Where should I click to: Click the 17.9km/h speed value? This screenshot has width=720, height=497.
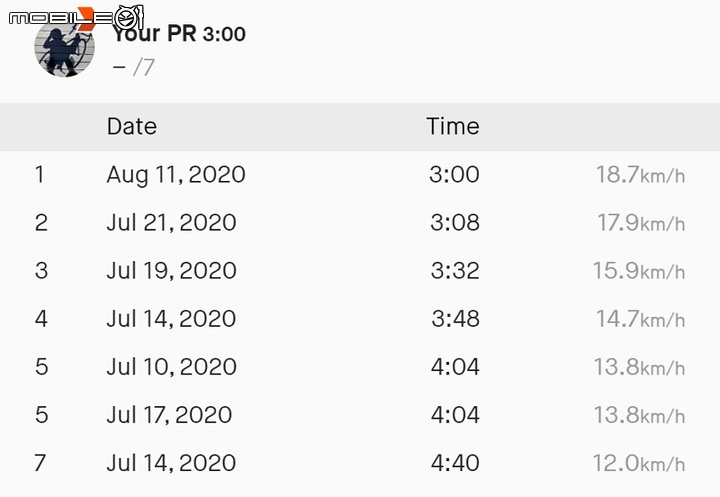pos(641,223)
